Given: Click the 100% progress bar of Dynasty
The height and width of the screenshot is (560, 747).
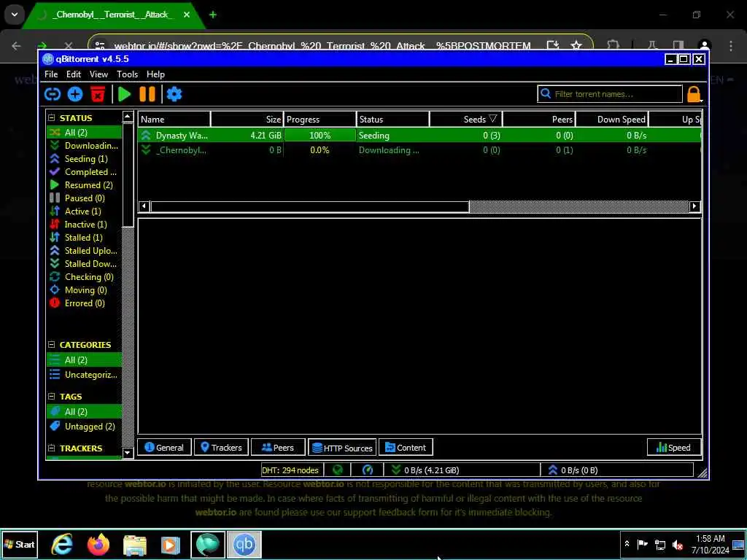Looking at the screenshot, I should pyautogui.click(x=320, y=136).
